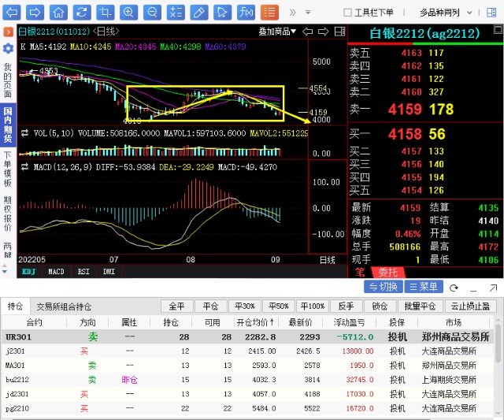Click the 锁仓 button
504x420 pixels.
380,307
